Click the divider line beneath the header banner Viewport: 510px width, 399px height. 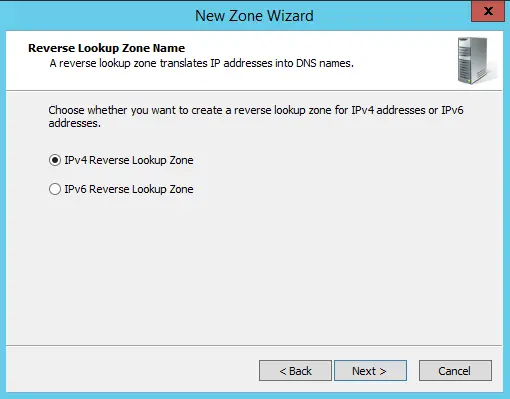(x=254, y=90)
